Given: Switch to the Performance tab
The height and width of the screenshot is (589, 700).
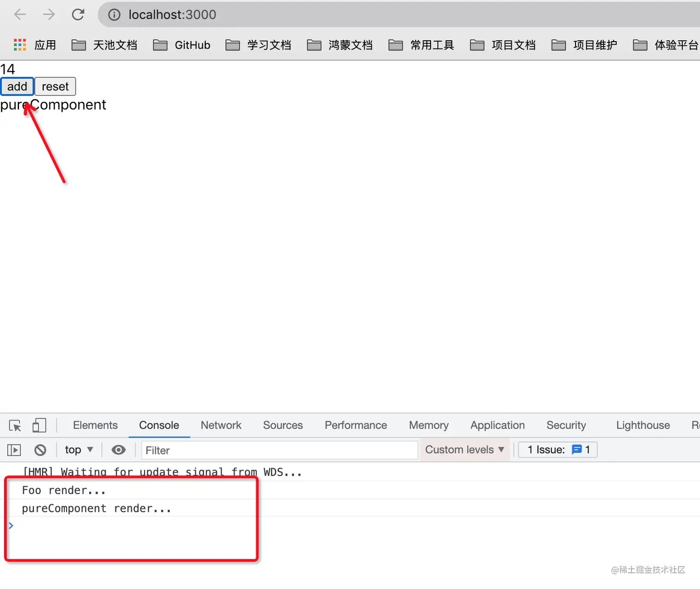Looking at the screenshot, I should [356, 425].
